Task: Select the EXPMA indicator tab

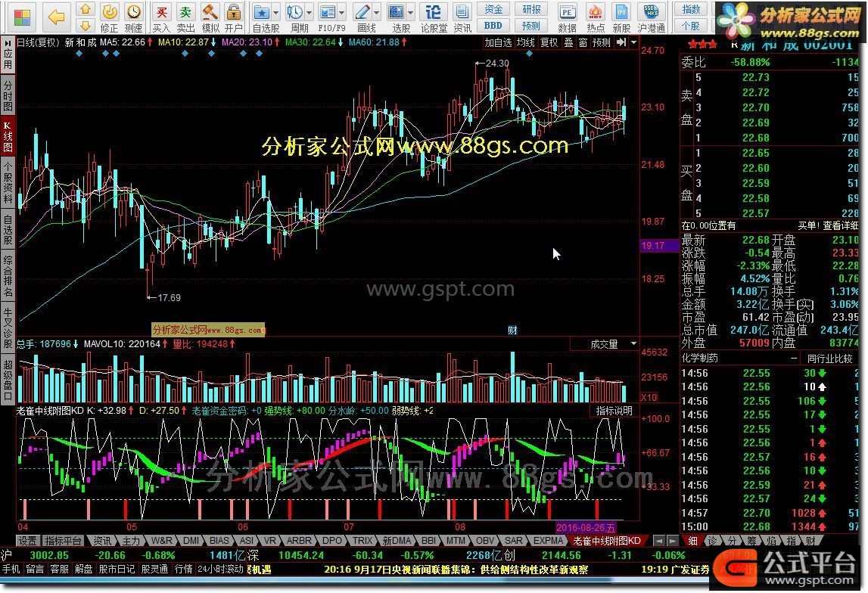Action: [548, 541]
